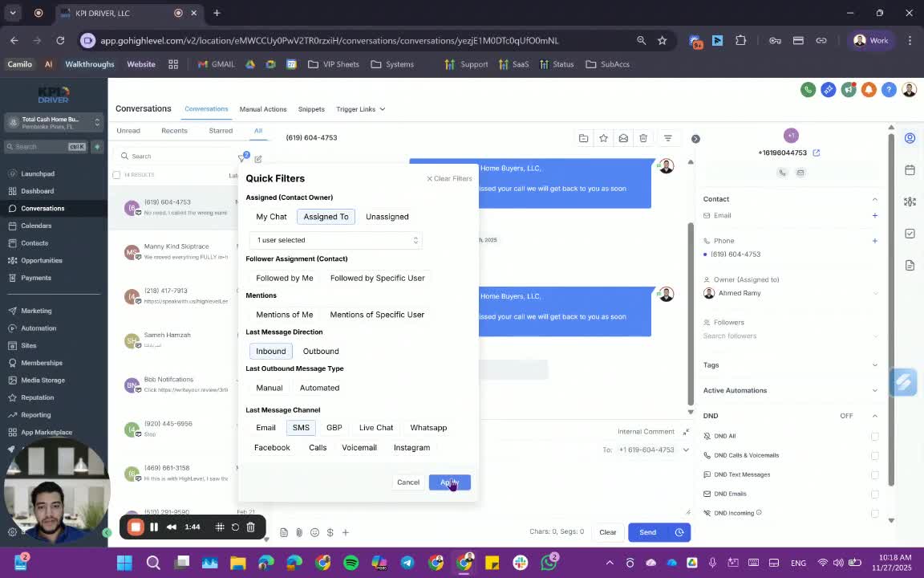Toggle the Inbound direction filter
The width and height of the screenshot is (924, 578).
pos(270,351)
